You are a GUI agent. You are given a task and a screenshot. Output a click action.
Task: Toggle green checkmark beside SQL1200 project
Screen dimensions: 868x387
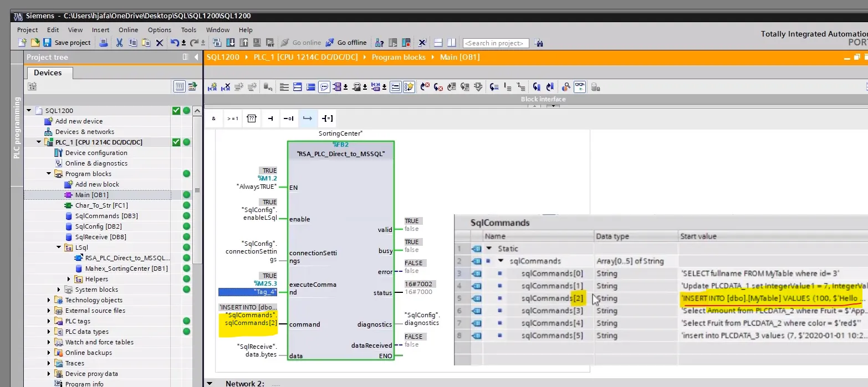point(176,111)
